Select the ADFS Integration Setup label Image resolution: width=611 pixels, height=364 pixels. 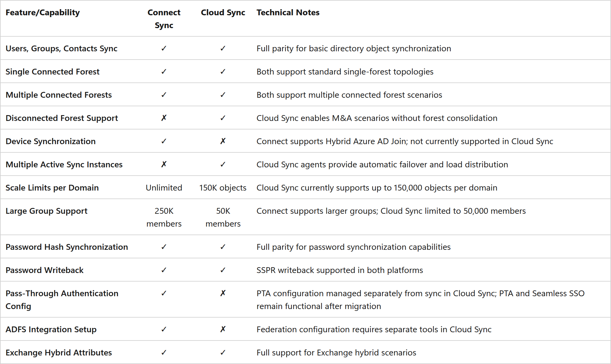click(x=51, y=329)
